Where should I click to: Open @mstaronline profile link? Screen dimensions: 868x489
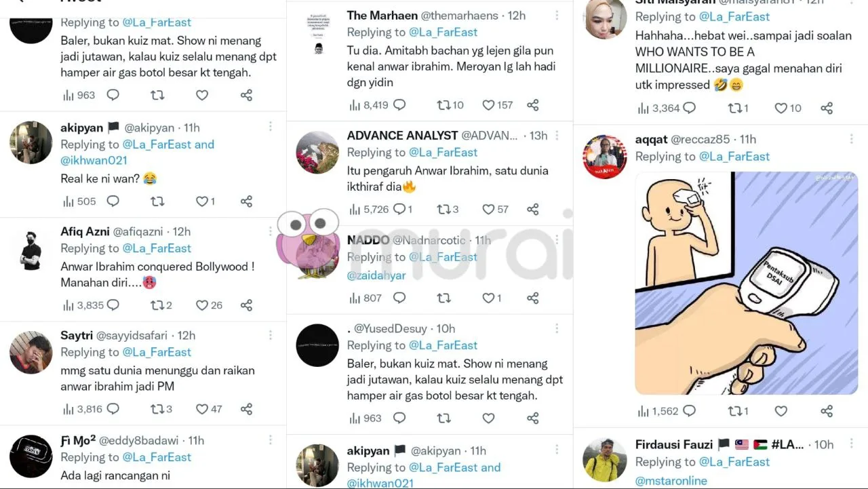671,480
